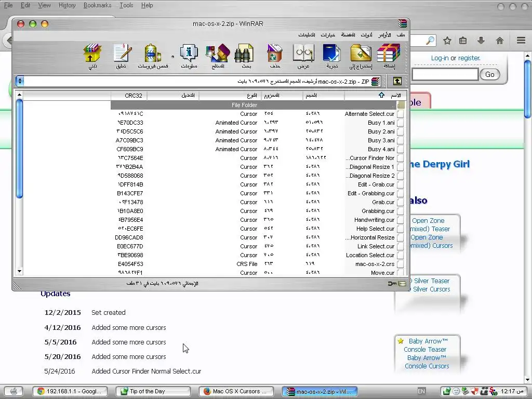Image resolution: width=532 pixels, height=399 pixels.
Task: Click the search input field beside the Go button
Action: point(445,74)
